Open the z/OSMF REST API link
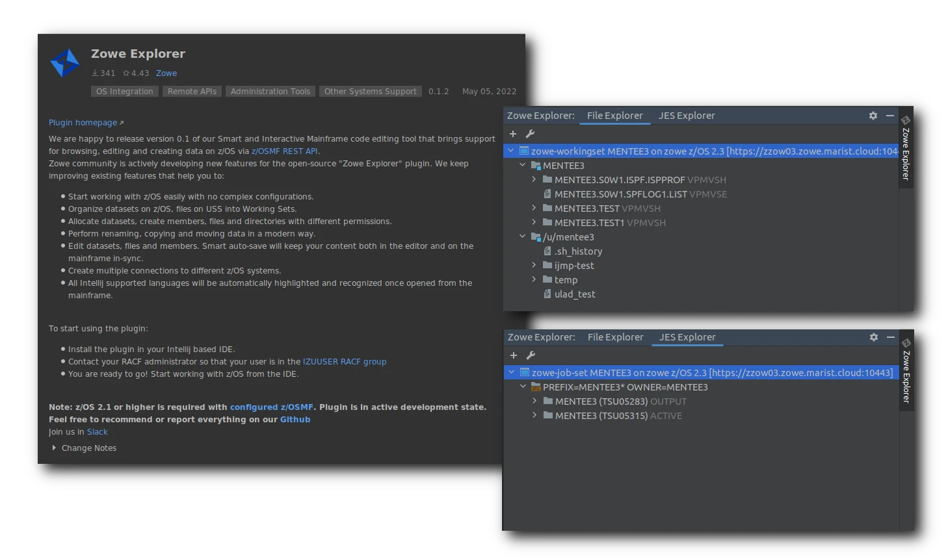 coord(284,151)
